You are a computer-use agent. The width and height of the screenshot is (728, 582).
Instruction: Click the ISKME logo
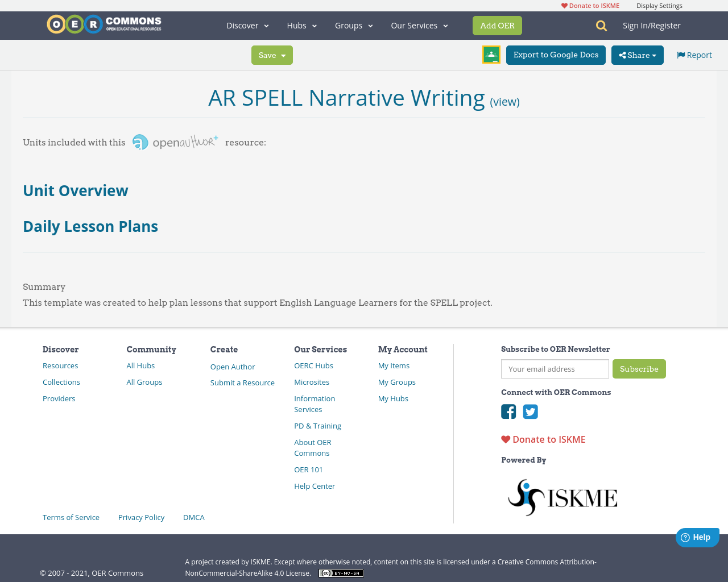[x=562, y=496]
